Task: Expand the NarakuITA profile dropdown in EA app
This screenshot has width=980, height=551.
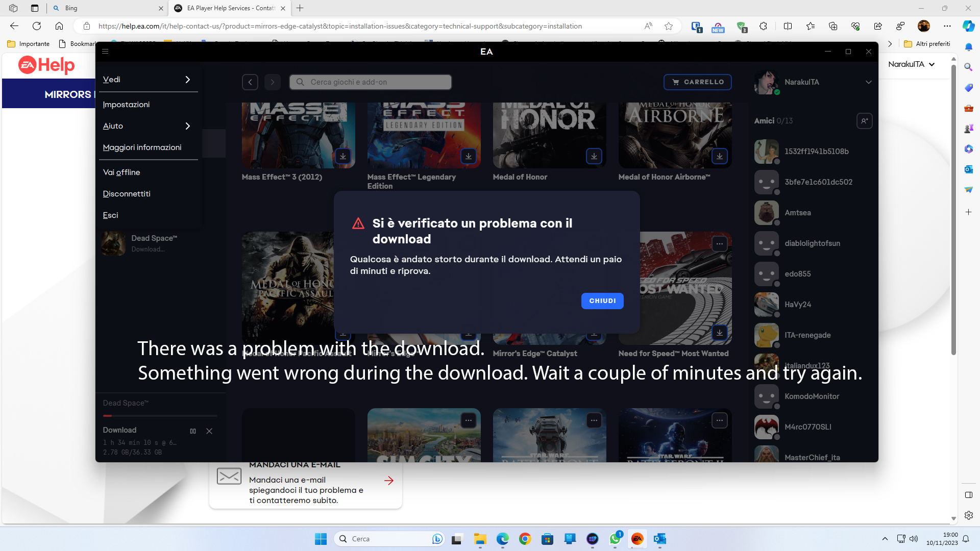Action: 869,82
